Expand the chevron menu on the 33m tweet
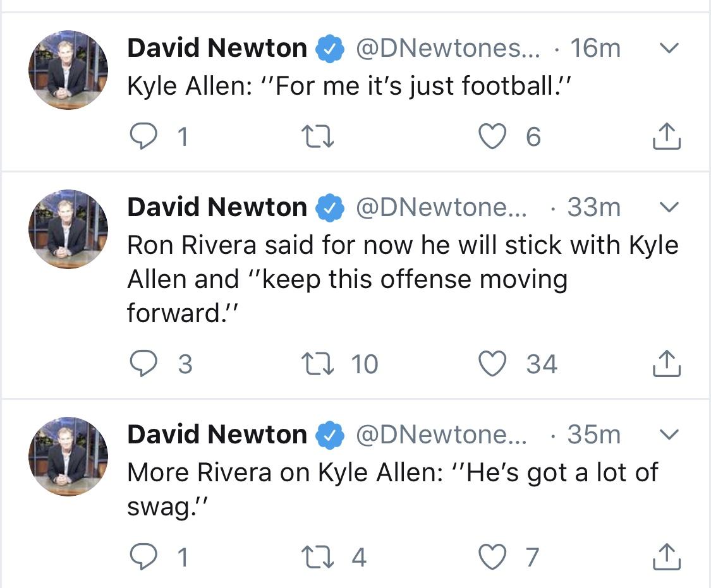The image size is (711, 588). (x=669, y=207)
